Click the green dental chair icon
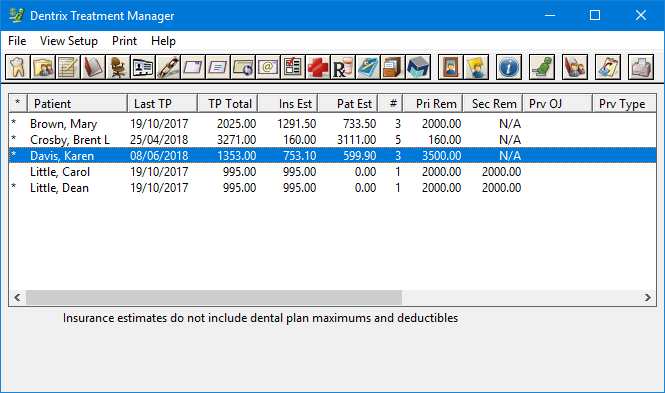Viewport: 665px width, 393px height. (542, 67)
